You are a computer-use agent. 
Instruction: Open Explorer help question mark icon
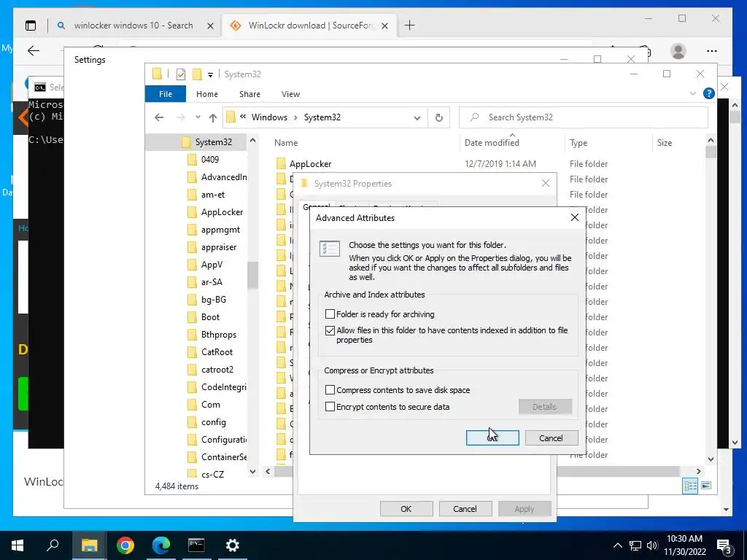[x=708, y=93]
